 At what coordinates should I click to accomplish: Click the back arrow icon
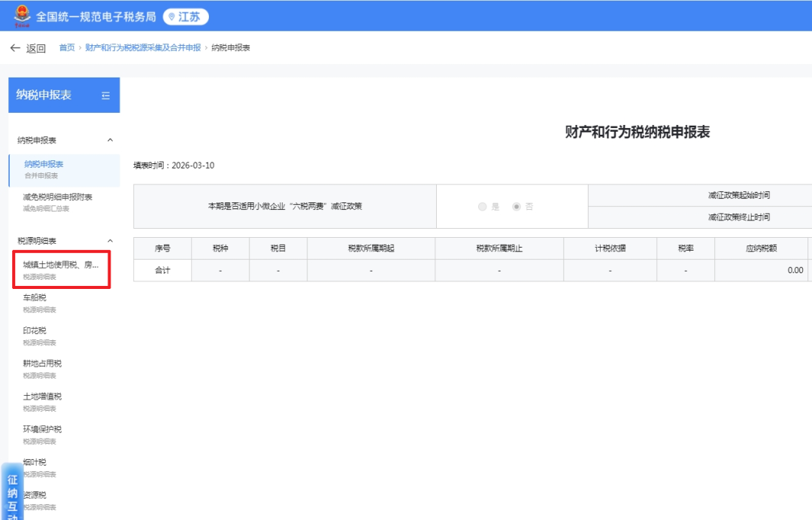click(15, 48)
